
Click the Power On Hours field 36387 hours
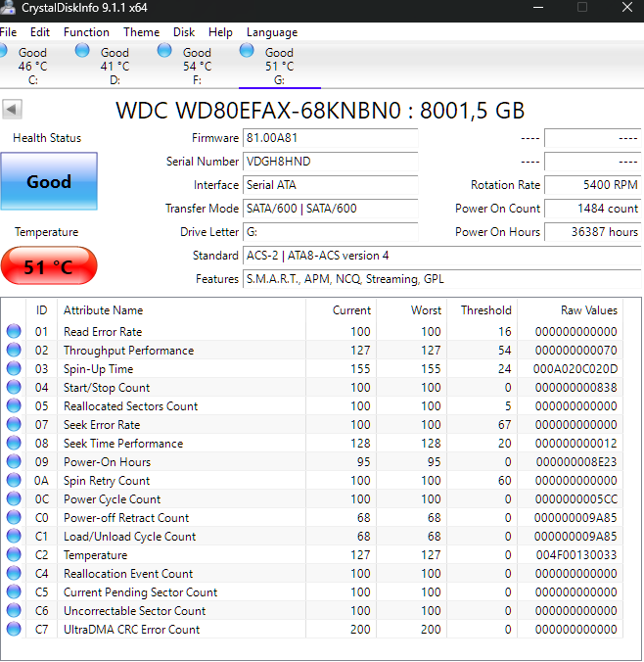pos(593,232)
